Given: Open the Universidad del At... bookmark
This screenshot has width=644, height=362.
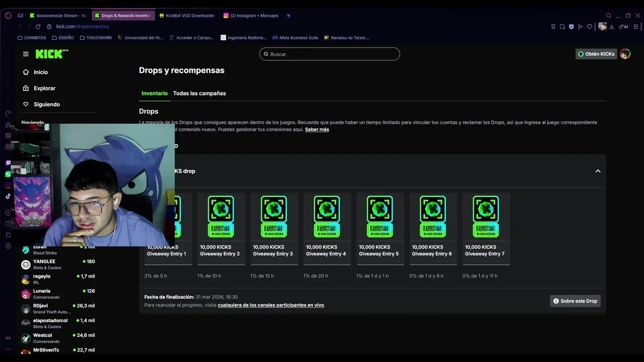Looking at the screenshot, I should [x=140, y=38].
